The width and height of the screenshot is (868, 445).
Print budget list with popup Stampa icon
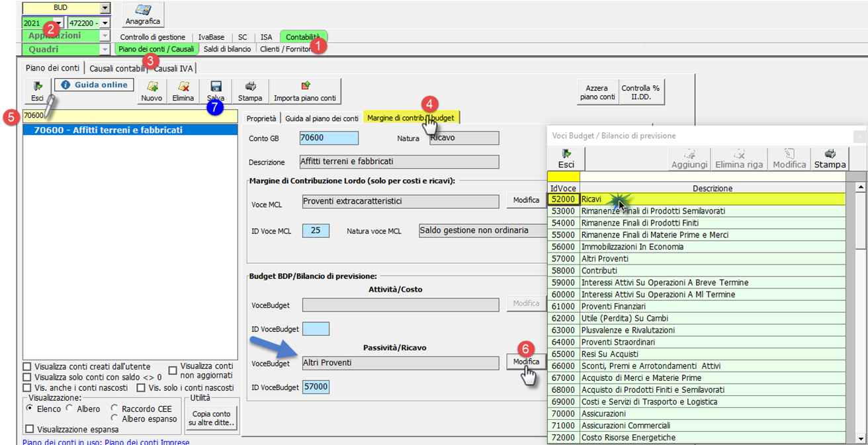(x=830, y=159)
